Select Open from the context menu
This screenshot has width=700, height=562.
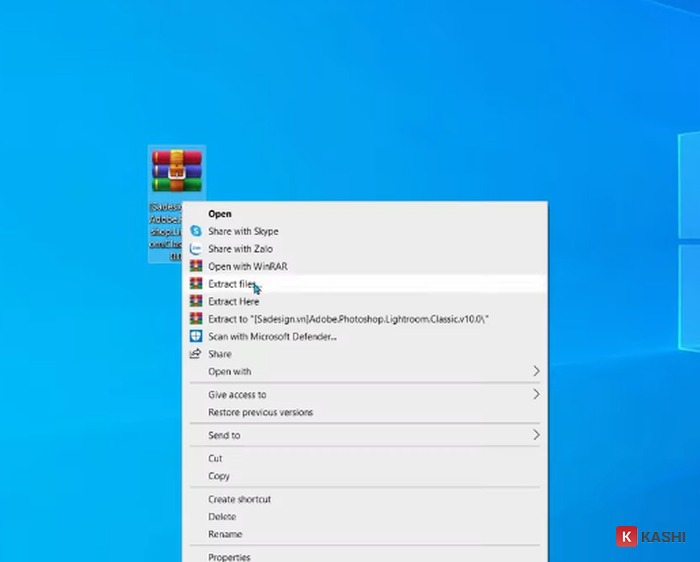point(220,213)
